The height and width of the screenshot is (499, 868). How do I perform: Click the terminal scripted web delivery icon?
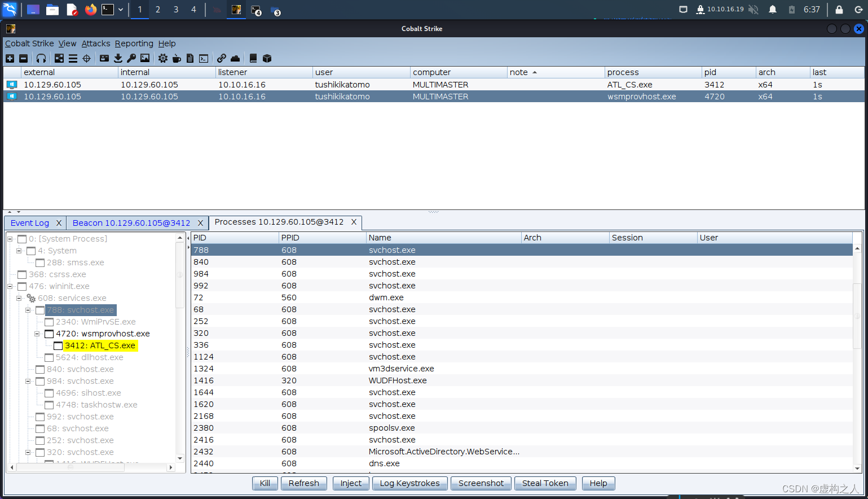pyautogui.click(x=204, y=58)
